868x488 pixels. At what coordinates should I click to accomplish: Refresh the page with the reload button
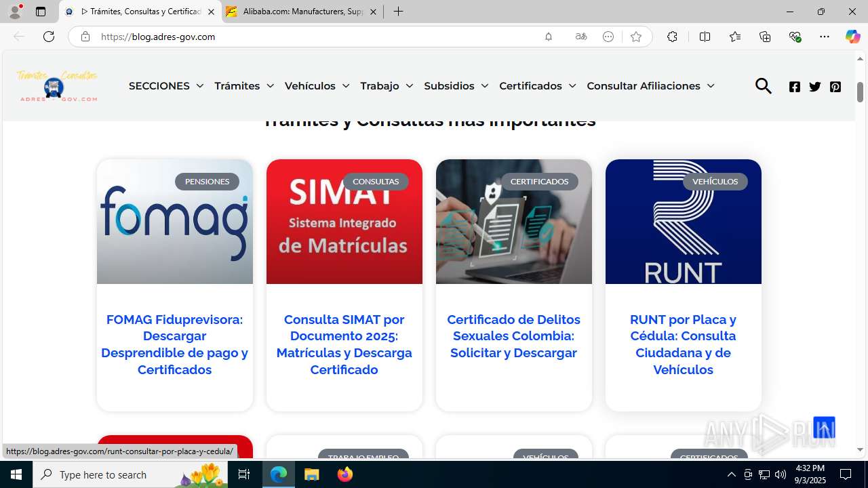tap(49, 37)
